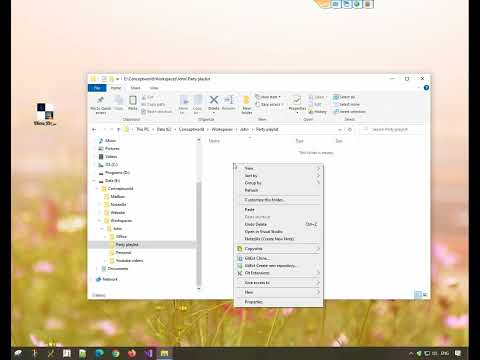The width and height of the screenshot is (480, 360).
Task: Click the Visual Studio icon in taskbar
Action: 148,353
